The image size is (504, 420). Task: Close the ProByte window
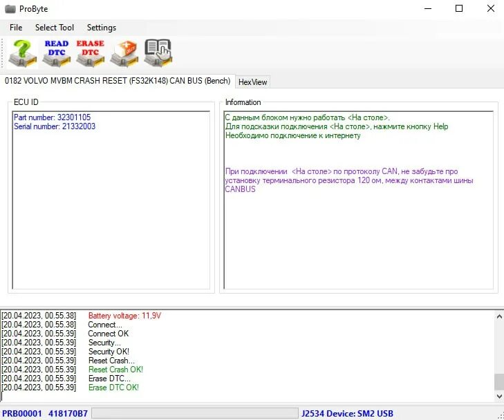490,9
